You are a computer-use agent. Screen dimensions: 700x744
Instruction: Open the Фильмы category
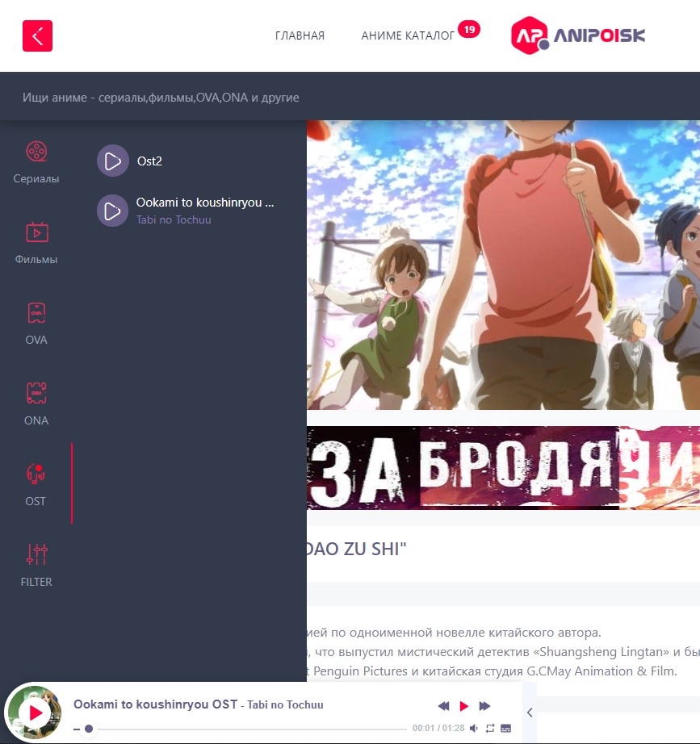(36, 243)
